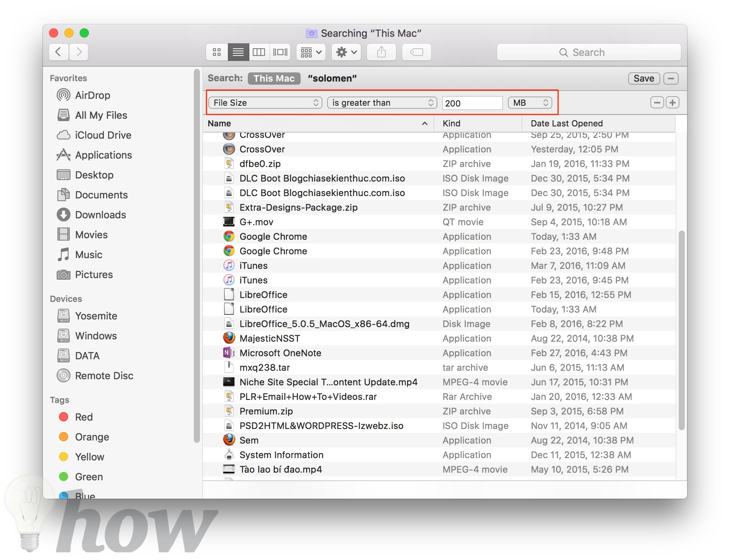Select CrossOver opened Yesterday 12:05 PM

point(439,149)
